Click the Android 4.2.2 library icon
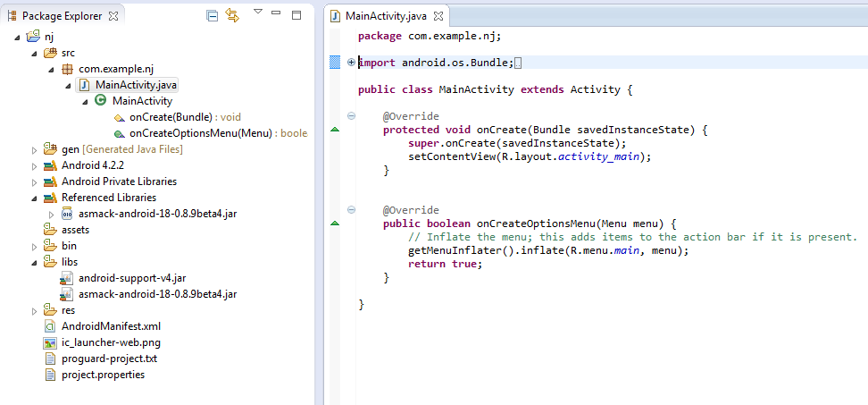This screenshot has height=405, width=868. pos(50,165)
